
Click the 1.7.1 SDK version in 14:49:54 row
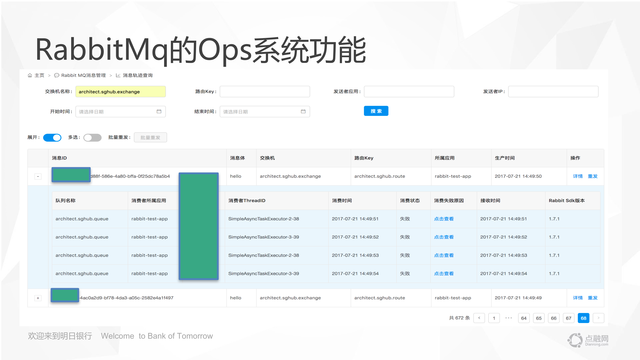tap(554, 273)
